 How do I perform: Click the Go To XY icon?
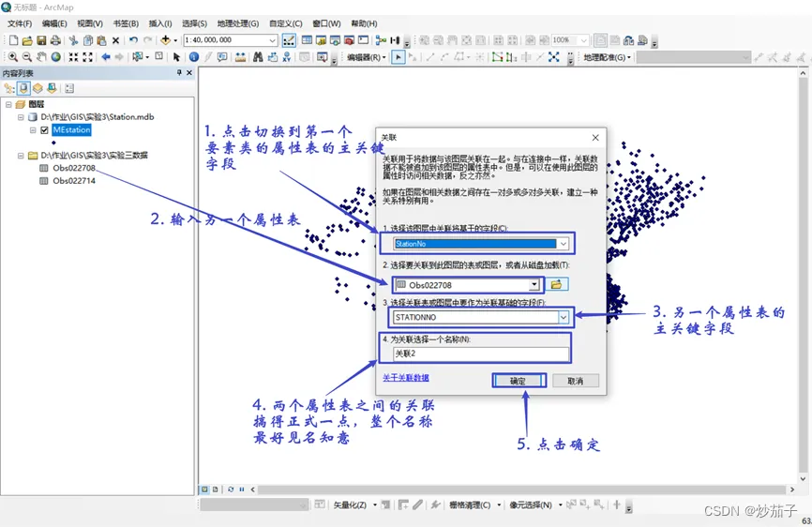[x=286, y=57]
